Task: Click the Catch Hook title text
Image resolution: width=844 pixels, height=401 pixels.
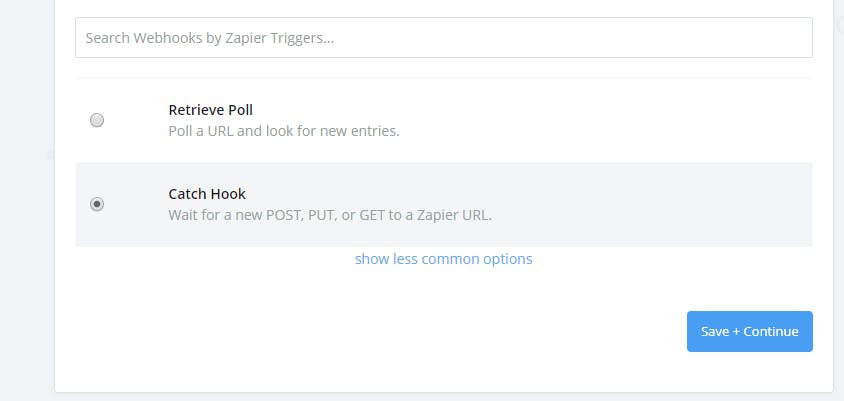Action: (x=207, y=194)
